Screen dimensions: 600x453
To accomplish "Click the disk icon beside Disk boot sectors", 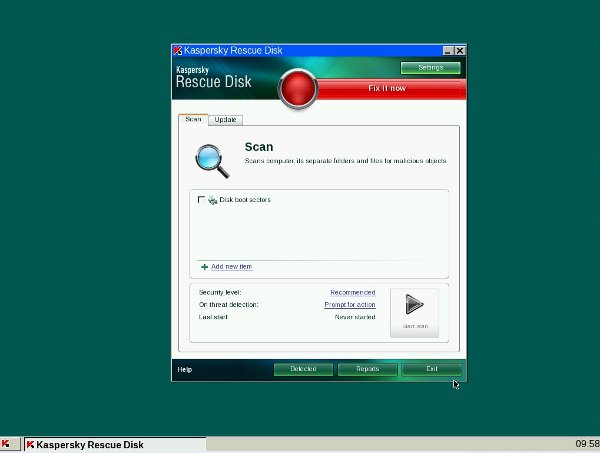I will tap(212, 200).
